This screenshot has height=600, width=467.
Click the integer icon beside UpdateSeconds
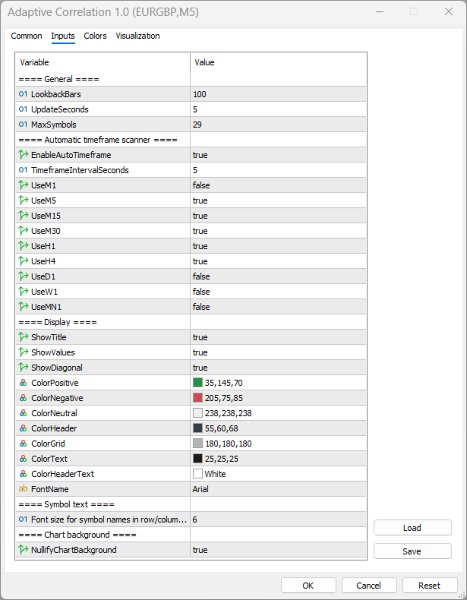coord(23,109)
